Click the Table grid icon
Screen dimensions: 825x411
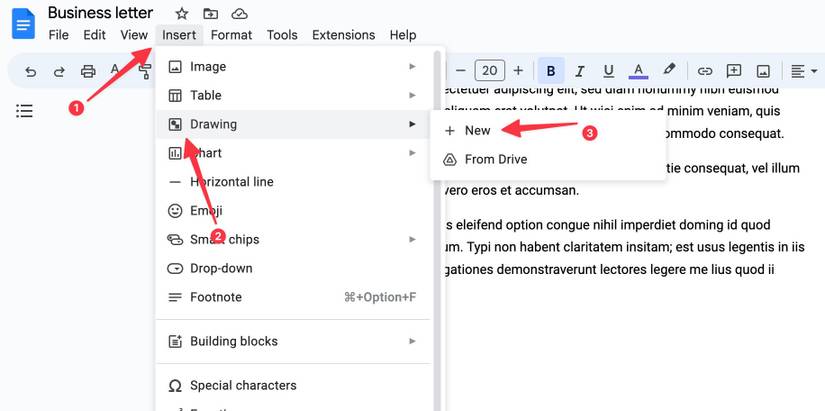(175, 95)
